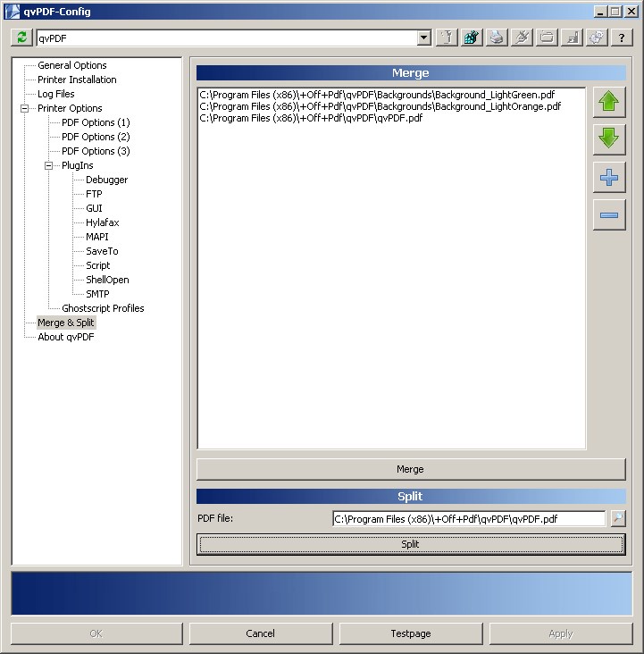Open the FTP plugin page
The width and height of the screenshot is (644, 654).
94,194
